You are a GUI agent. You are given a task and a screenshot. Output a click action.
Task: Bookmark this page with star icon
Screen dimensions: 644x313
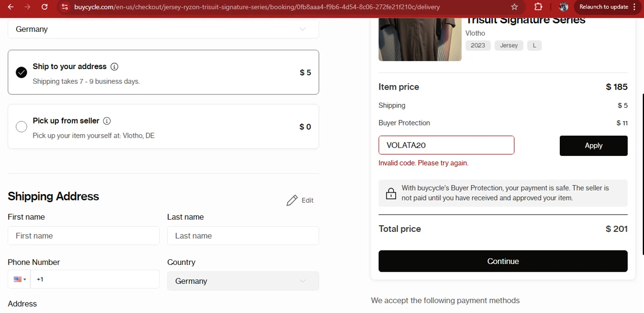point(514,7)
